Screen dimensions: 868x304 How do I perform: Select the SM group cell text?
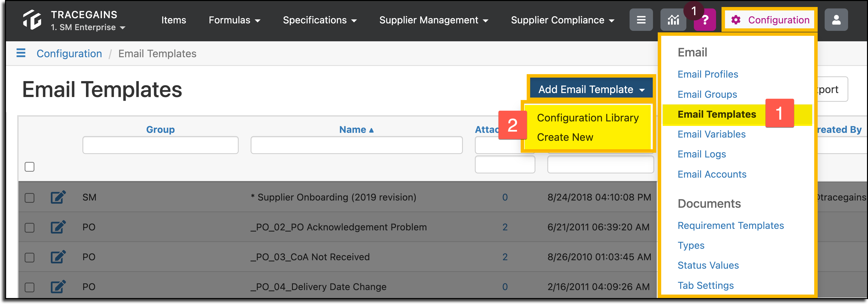point(89,197)
